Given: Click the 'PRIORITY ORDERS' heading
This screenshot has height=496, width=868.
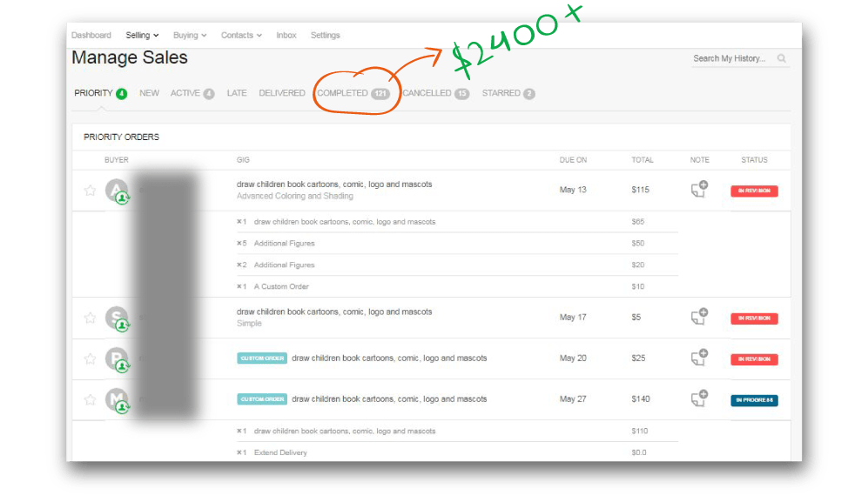Looking at the screenshot, I should point(121,137).
